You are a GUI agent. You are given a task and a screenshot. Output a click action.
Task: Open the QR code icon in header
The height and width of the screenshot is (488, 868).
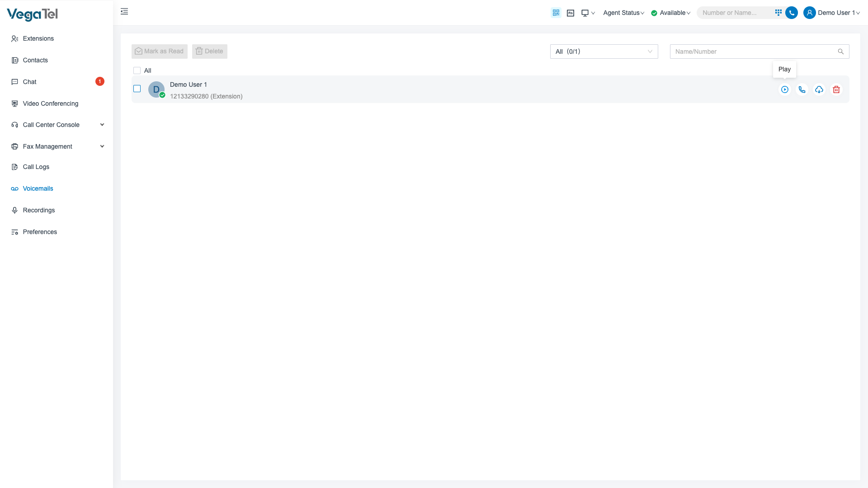[556, 13]
